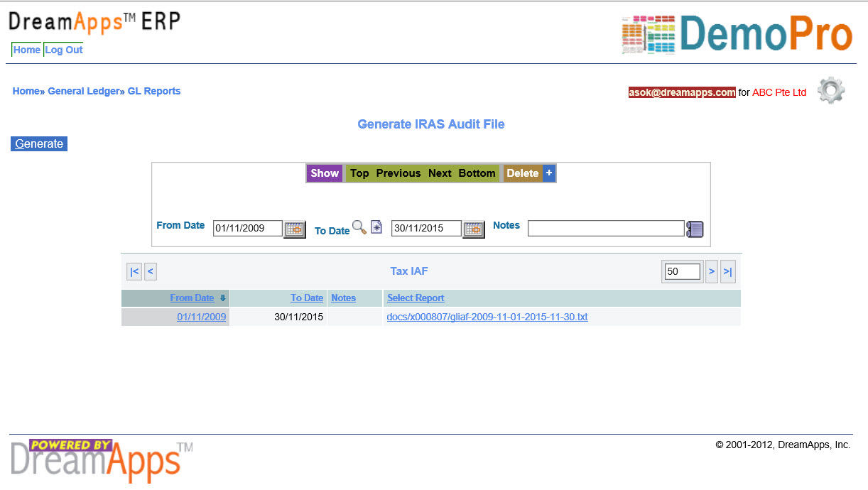868x490 pixels.
Task: Click the magnifier search icon beside To Date
Action: 359,227
